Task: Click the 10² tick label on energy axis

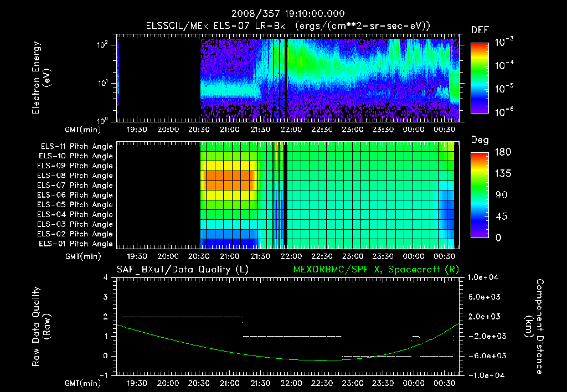Action: (102, 45)
